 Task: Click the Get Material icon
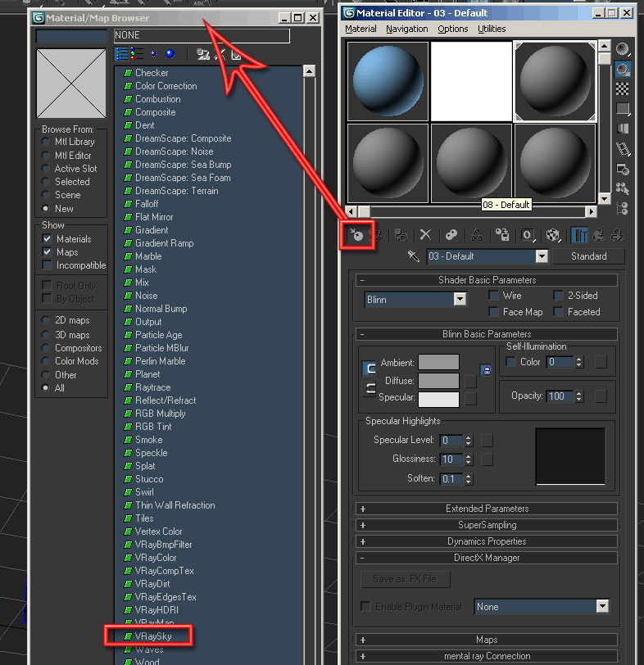(356, 234)
